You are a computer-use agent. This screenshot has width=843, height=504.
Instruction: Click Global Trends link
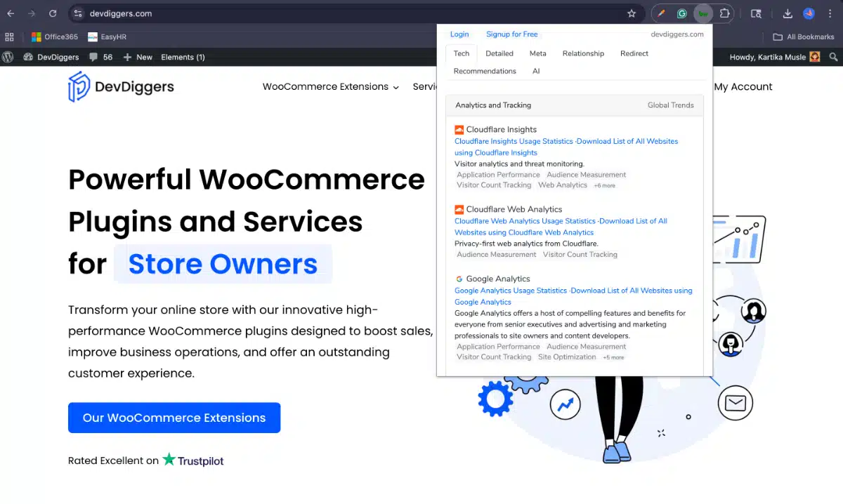click(x=671, y=105)
